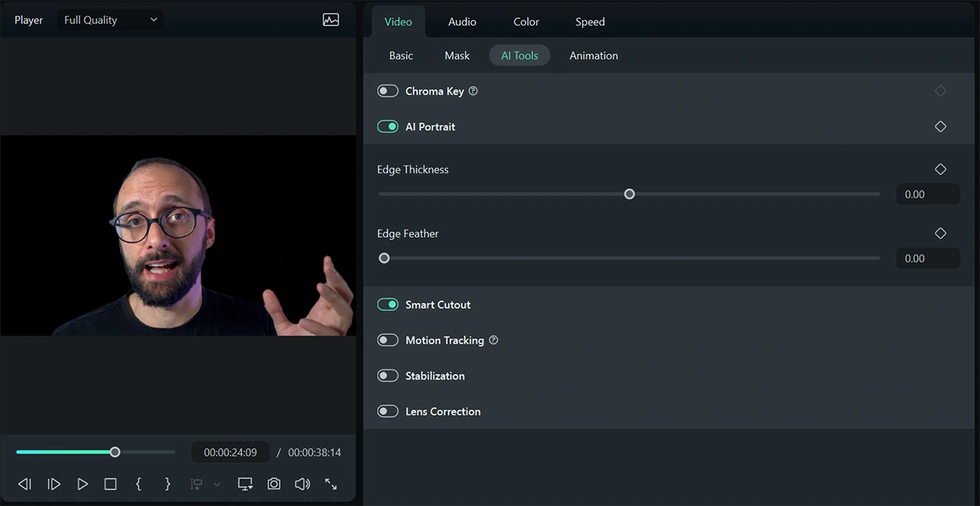The width and height of the screenshot is (980, 506).
Task: Enable the Motion Tracking toggle
Action: point(388,340)
